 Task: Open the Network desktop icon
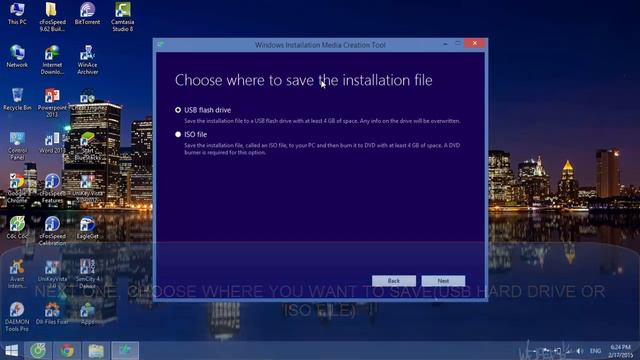click(17, 56)
